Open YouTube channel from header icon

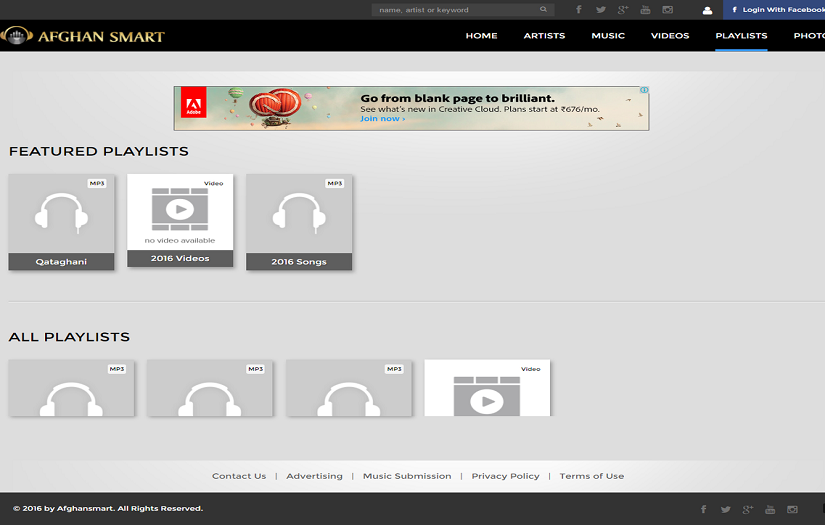(646, 9)
